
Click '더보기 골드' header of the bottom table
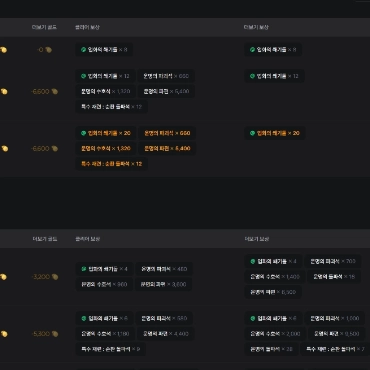(x=45, y=239)
